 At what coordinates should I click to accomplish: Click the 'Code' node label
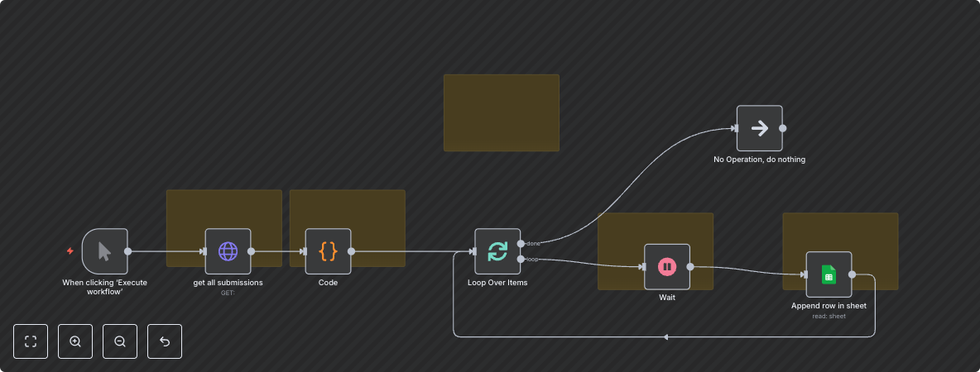pos(328,283)
